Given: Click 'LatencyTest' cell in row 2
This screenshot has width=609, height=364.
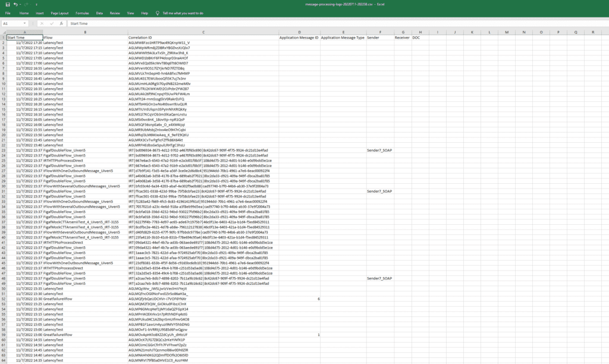Looking at the screenshot, I should [85, 43].
